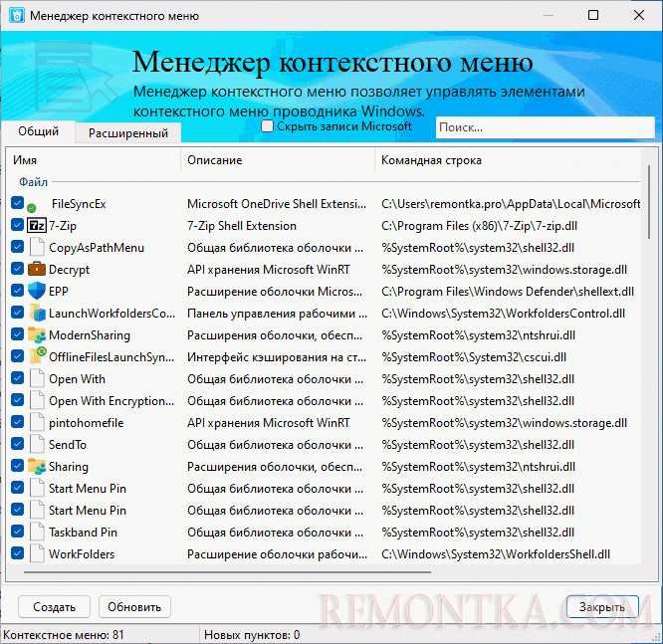Sort by Командная строка column header
Viewport: 663px width, 644px height.
point(508,160)
